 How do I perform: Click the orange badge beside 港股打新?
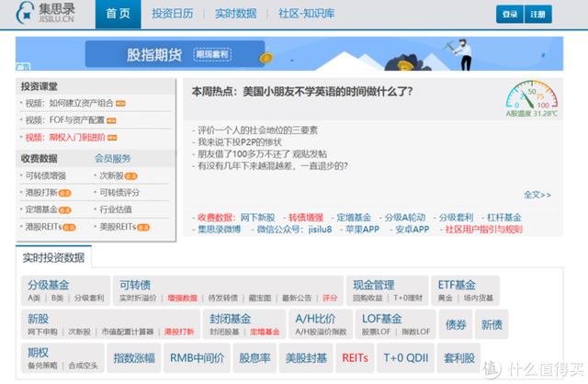[x=65, y=193]
